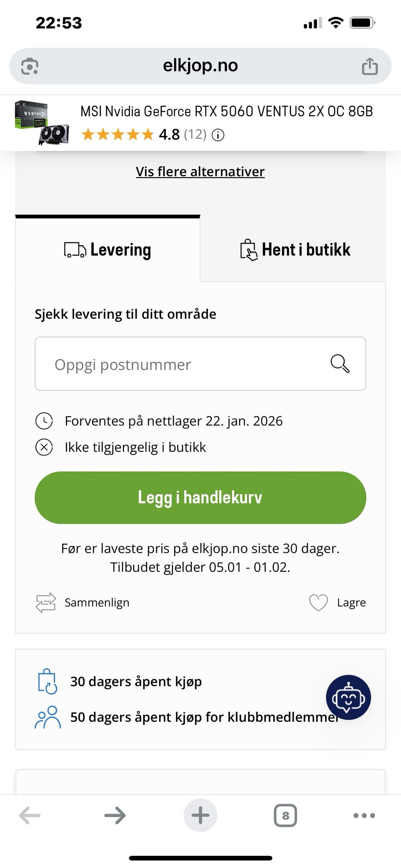Switch to the Levering tab

(x=108, y=250)
